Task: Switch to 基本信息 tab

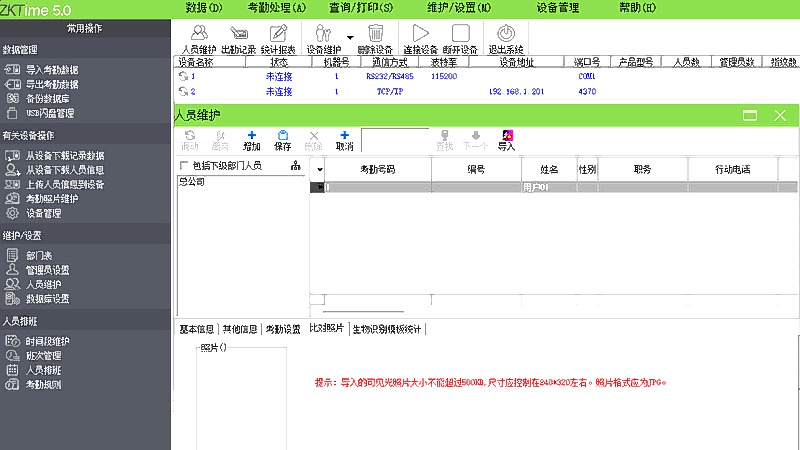Action: point(197,329)
